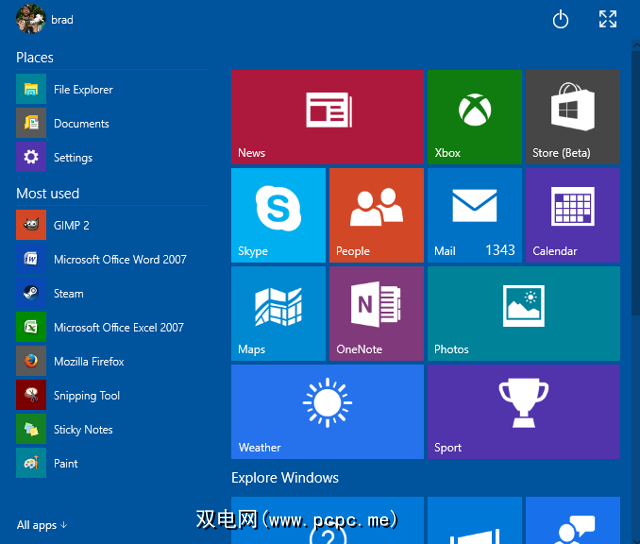Image resolution: width=640 pixels, height=544 pixels.
Task: Click the brad username label
Action: coord(62,20)
